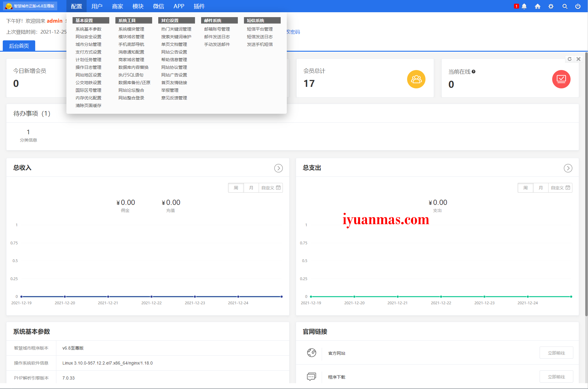Open 清除页面缓存 menu entry
Screen dimensions: 588x389
tap(88, 106)
